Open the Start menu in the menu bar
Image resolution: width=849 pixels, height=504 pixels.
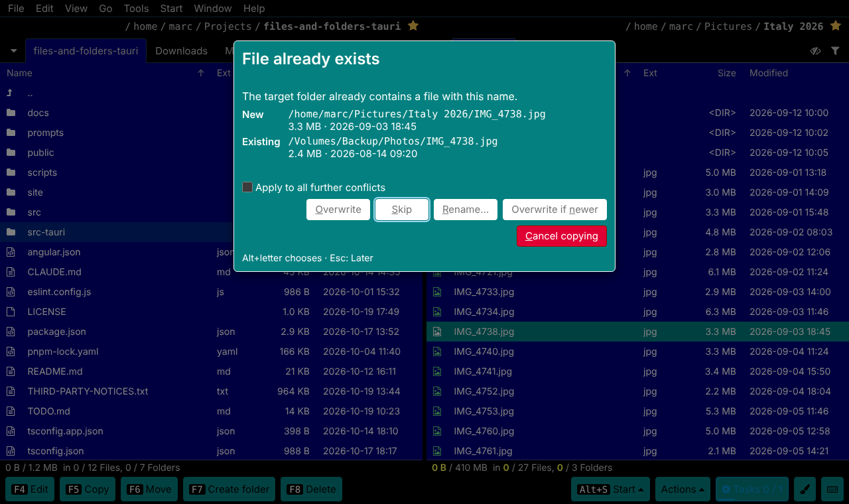171,9
